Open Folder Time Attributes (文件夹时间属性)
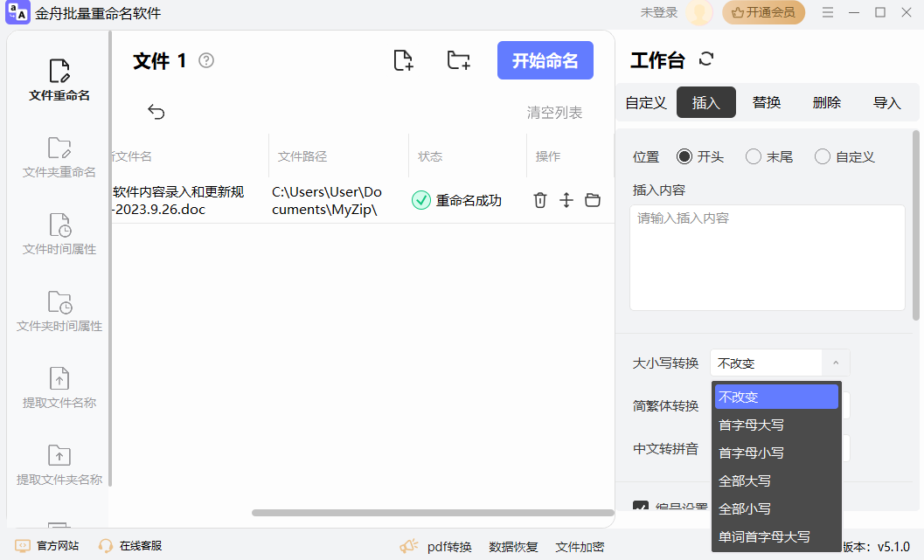This screenshot has width=924, height=560. click(59, 310)
